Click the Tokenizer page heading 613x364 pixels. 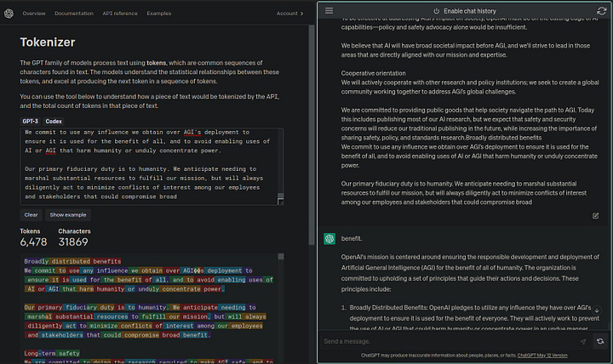click(48, 43)
